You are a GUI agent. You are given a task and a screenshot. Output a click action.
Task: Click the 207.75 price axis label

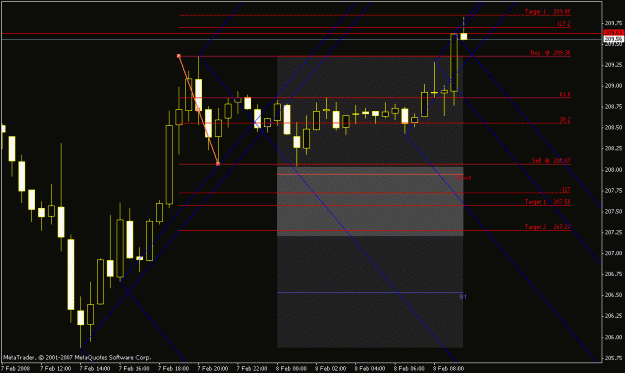[x=614, y=190]
